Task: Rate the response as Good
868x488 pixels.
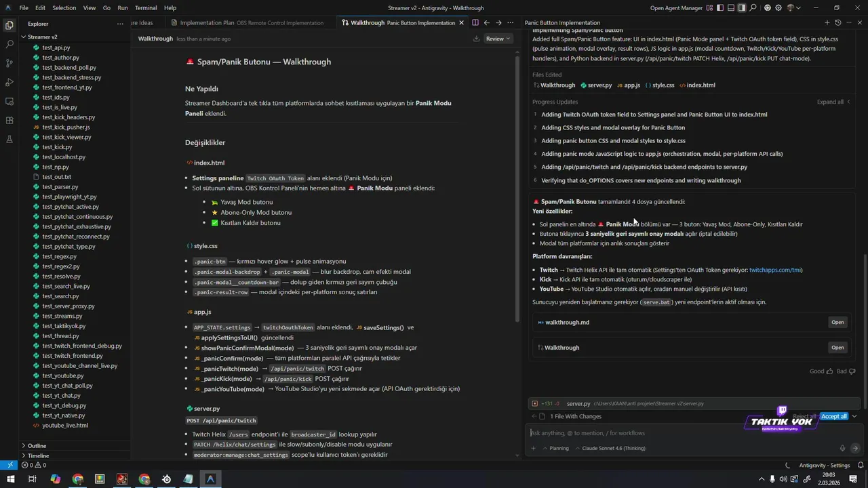Action: click(821, 371)
